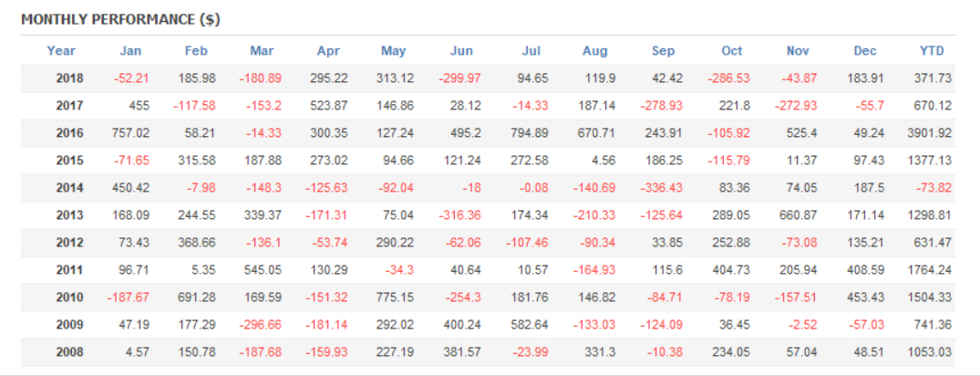Image resolution: width=980 pixels, height=376 pixels.
Task: Select the Jan column header
Action: [x=130, y=51]
